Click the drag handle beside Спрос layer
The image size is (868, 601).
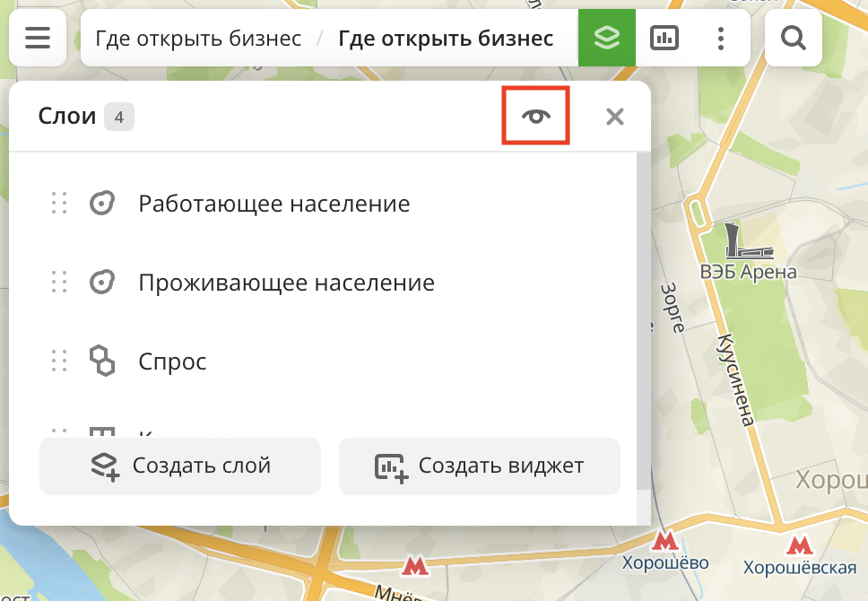59,361
